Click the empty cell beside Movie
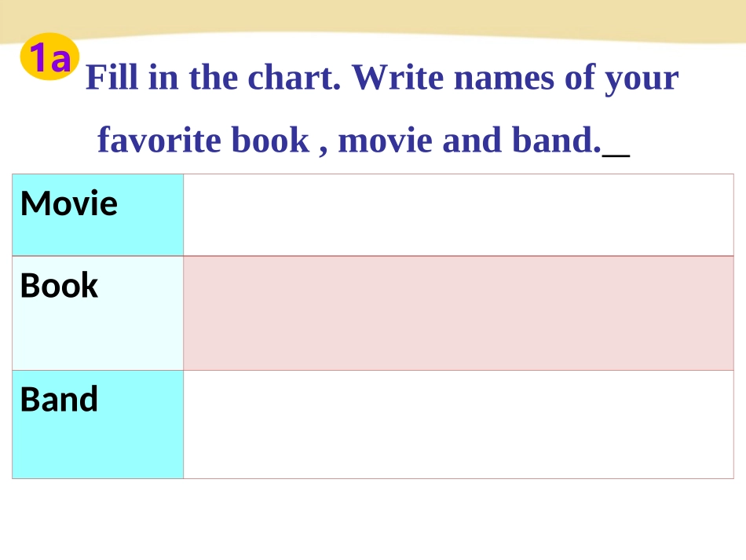746x560 pixels. coord(458,214)
